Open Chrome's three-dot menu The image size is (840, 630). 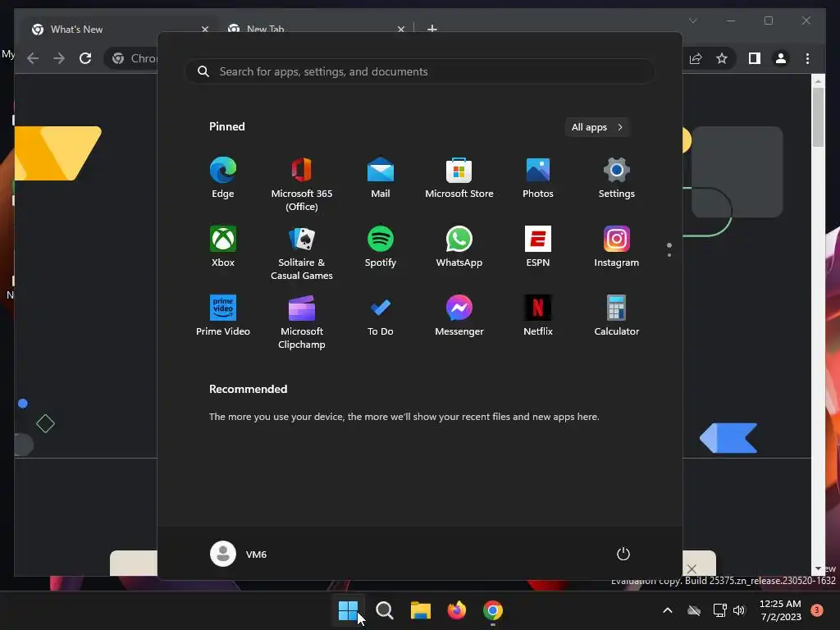coord(807,58)
